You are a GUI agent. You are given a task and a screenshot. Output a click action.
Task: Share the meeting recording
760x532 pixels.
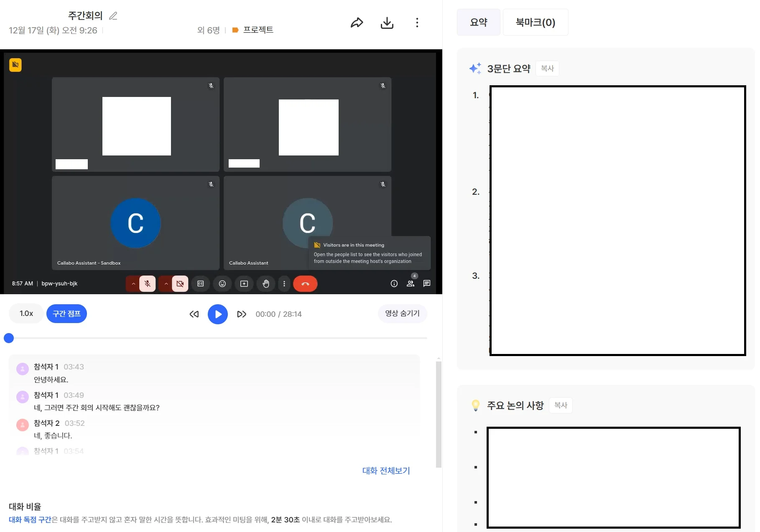click(x=357, y=23)
